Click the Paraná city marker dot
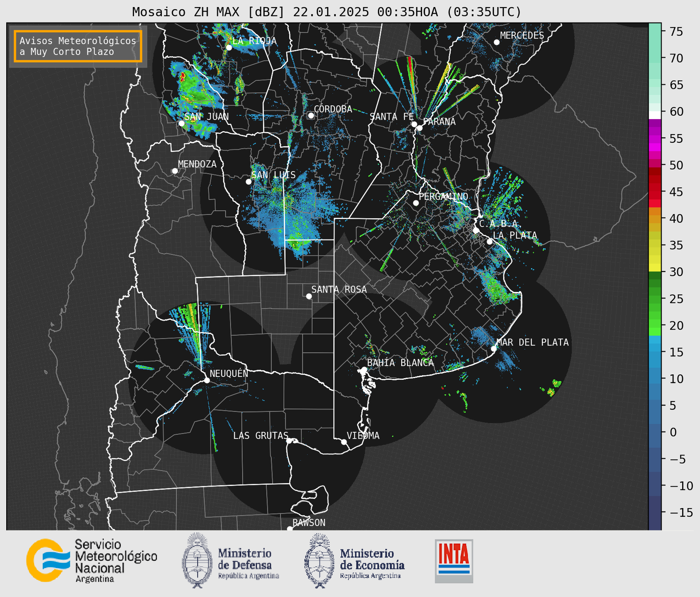 coord(420,128)
